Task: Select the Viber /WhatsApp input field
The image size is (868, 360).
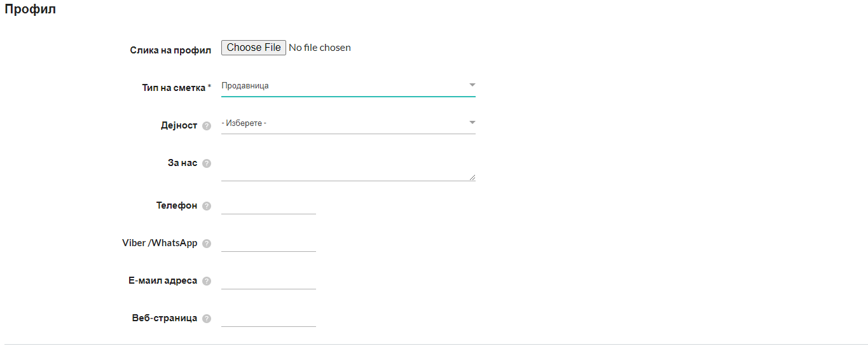Action: [x=268, y=242]
